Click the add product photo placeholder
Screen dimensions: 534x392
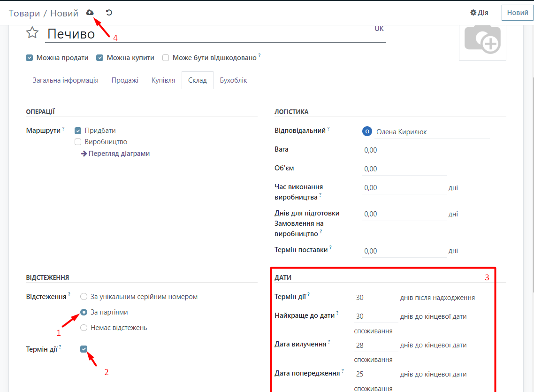click(482, 39)
